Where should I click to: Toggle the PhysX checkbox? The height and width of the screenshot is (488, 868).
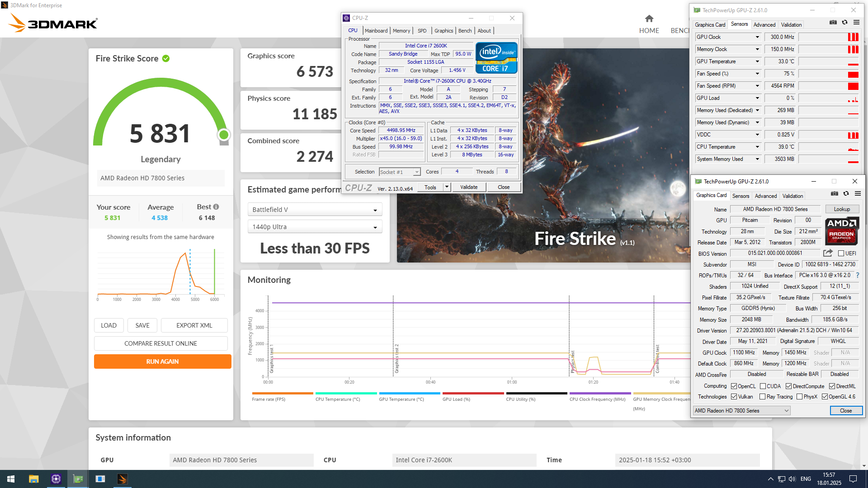799,397
